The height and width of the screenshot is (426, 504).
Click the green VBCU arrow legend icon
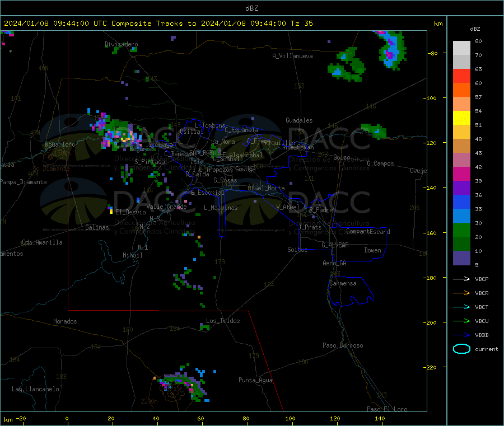click(x=461, y=321)
